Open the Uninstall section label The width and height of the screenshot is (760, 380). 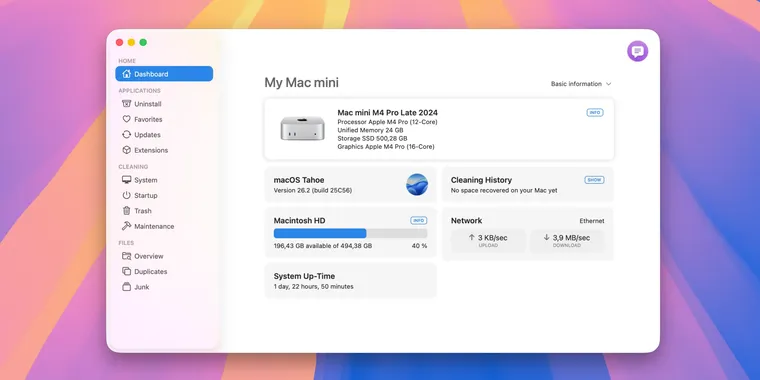click(148, 104)
